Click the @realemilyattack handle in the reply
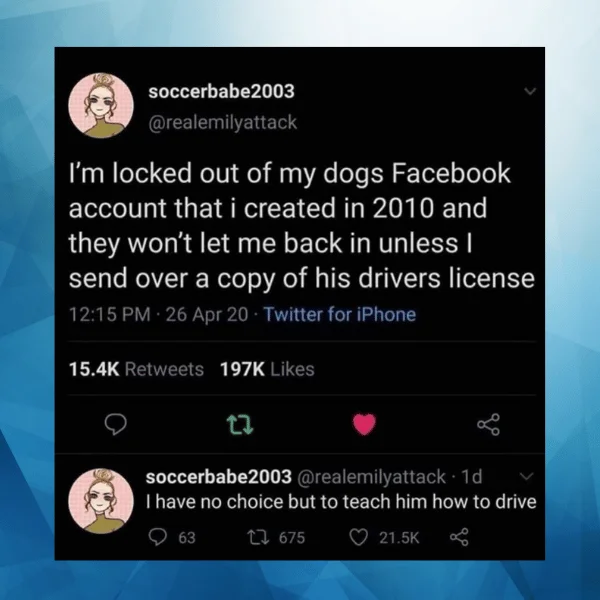The width and height of the screenshot is (600, 600). point(371,477)
